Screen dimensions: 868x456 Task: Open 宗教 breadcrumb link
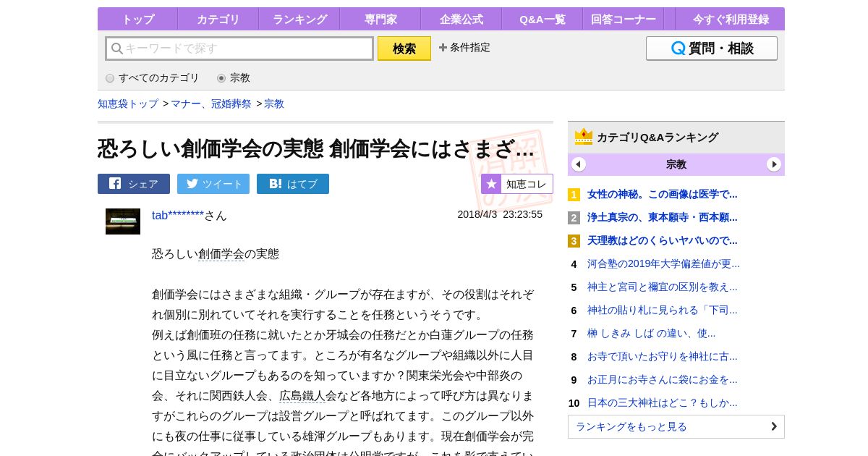(274, 104)
